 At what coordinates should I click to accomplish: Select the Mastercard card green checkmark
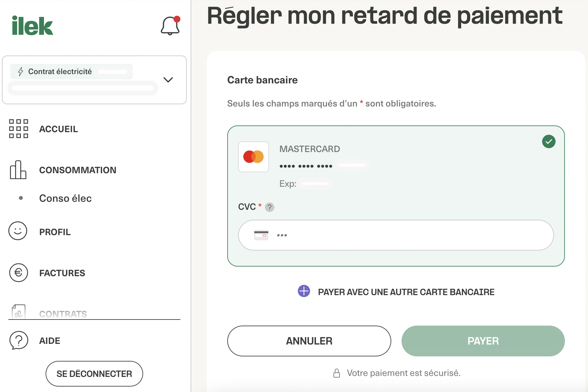(549, 141)
